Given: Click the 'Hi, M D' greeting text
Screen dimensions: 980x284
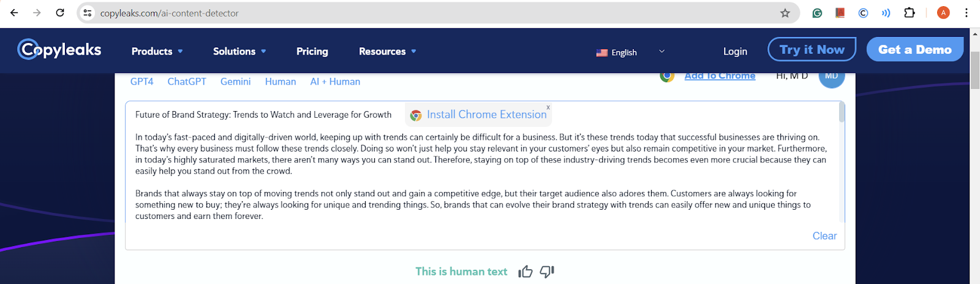Looking at the screenshot, I should (792, 77).
